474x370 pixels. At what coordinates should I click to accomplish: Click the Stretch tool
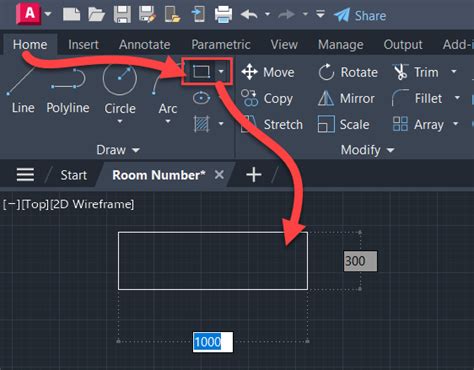pyautogui.click(x=272, y=124)
